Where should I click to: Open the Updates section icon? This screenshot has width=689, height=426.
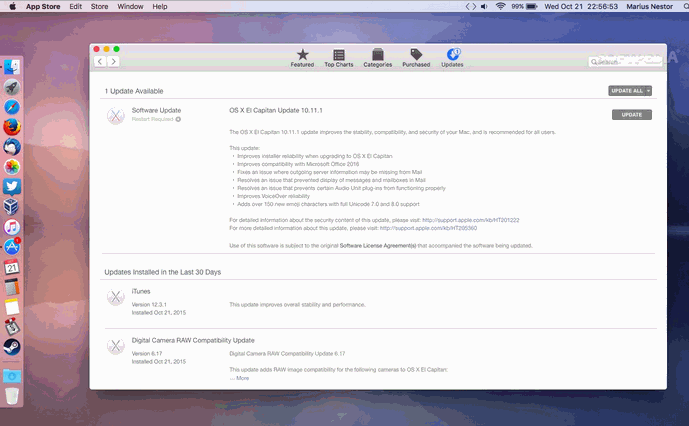(x=452, y=58)
